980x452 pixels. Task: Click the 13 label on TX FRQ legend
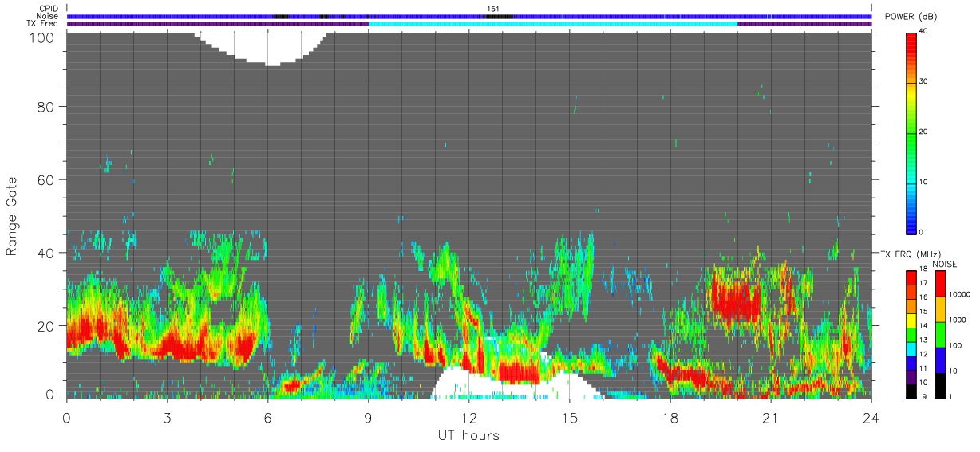tap(923, 340)
